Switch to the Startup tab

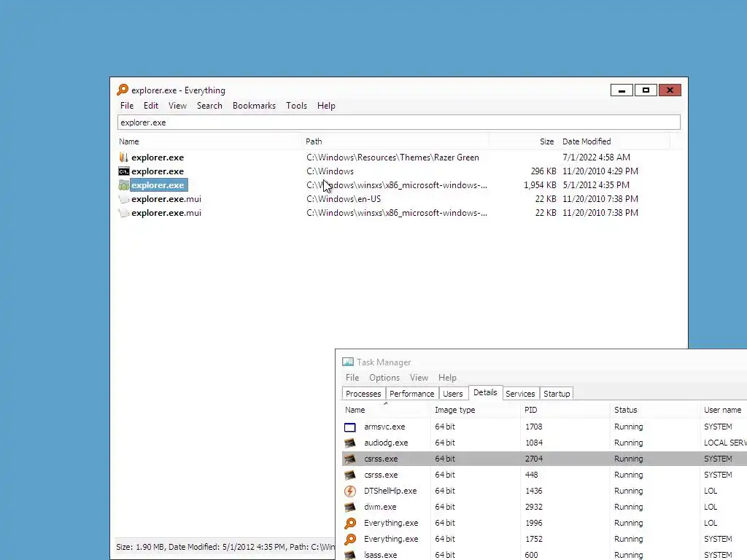[x=557, y=394]
